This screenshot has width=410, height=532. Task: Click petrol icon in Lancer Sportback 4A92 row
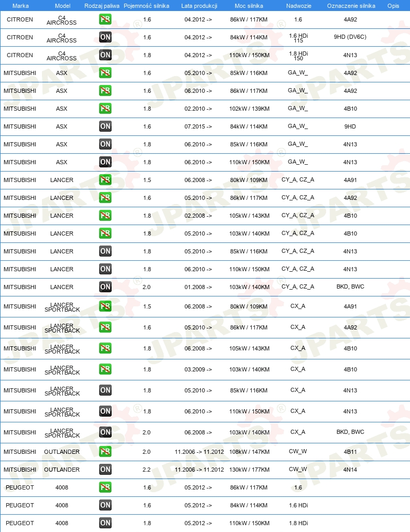tap(105, 327)
